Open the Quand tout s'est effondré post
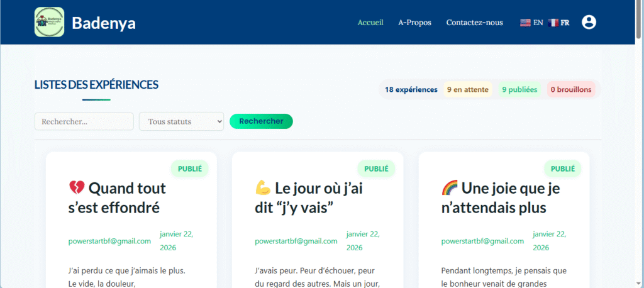 coord(117,197)
